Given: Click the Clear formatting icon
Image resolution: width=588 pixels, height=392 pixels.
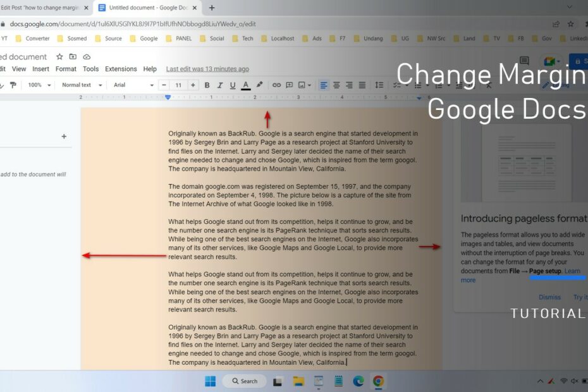Looking at the screenshot, I should coord(488,85).
